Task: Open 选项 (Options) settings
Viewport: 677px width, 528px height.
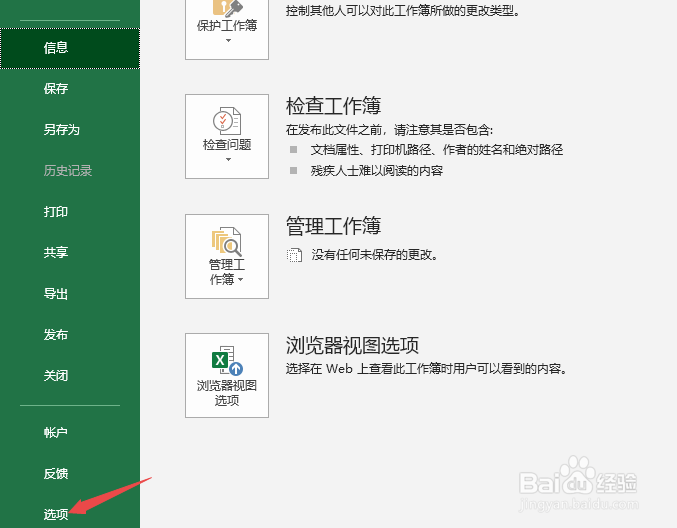Action: click(56, 514)
